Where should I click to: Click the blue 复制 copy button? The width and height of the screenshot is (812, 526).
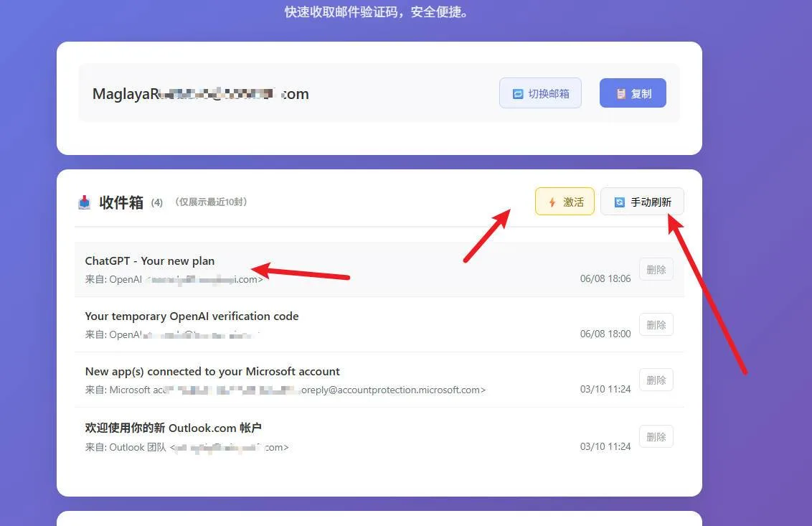pos(633,93)
